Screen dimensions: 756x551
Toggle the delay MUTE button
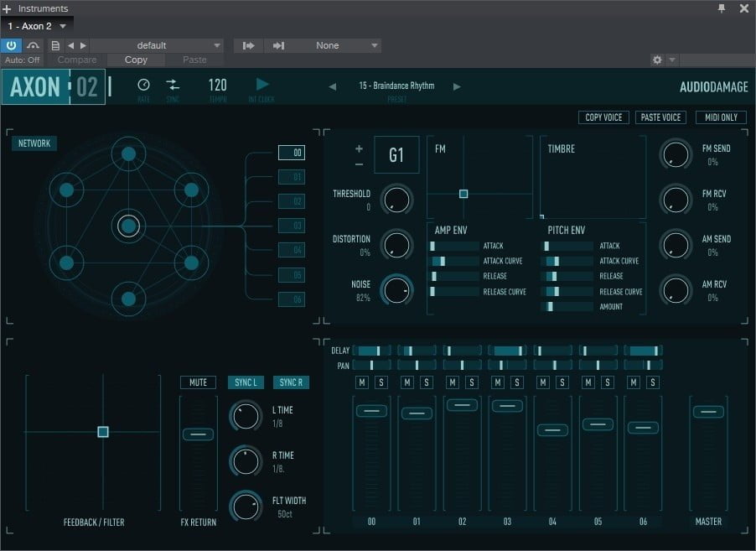pyautogui.click(x=198, y=382)
